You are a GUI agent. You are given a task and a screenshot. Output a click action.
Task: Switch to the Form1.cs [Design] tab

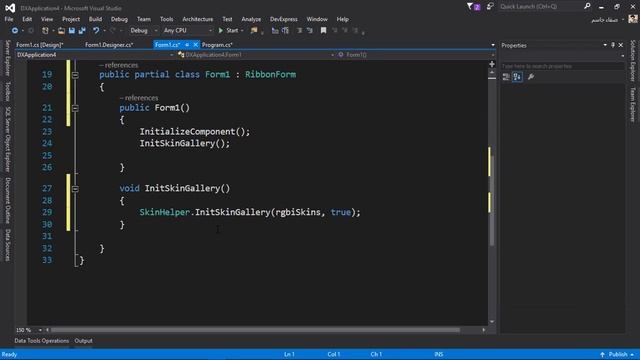[x=40, y=45]
